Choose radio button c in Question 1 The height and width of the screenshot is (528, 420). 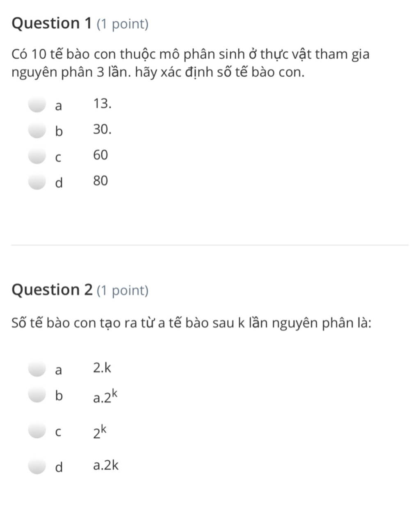(x=37, y=156)
